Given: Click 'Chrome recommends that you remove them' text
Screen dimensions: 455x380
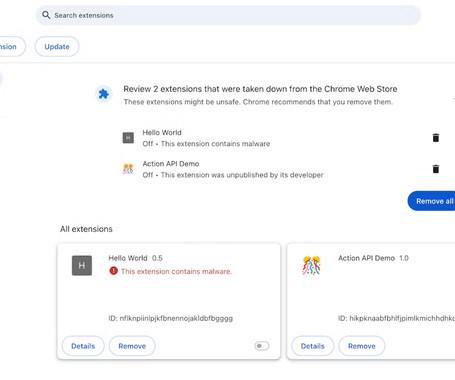Looking at the screenshot, I should coord(318,102).
